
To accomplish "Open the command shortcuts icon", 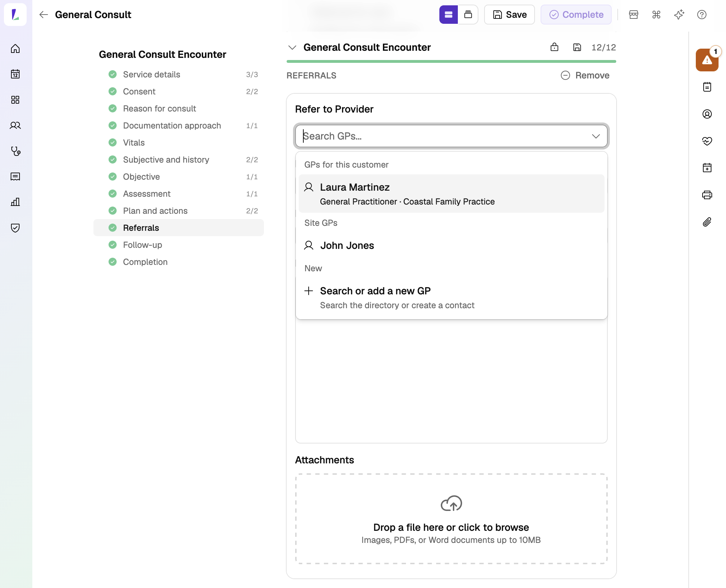I will (656, 15).
